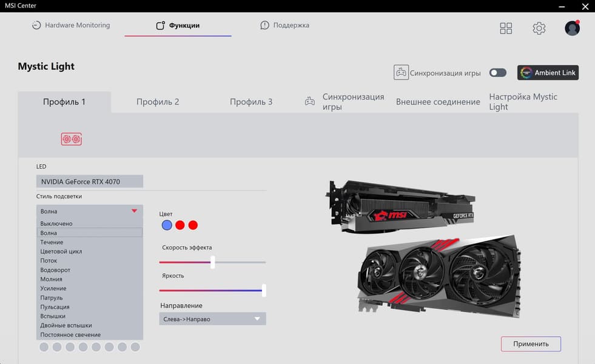The image size is (595, 364).
Task: Switch to Функции tab
Action: tap(178, 25)
